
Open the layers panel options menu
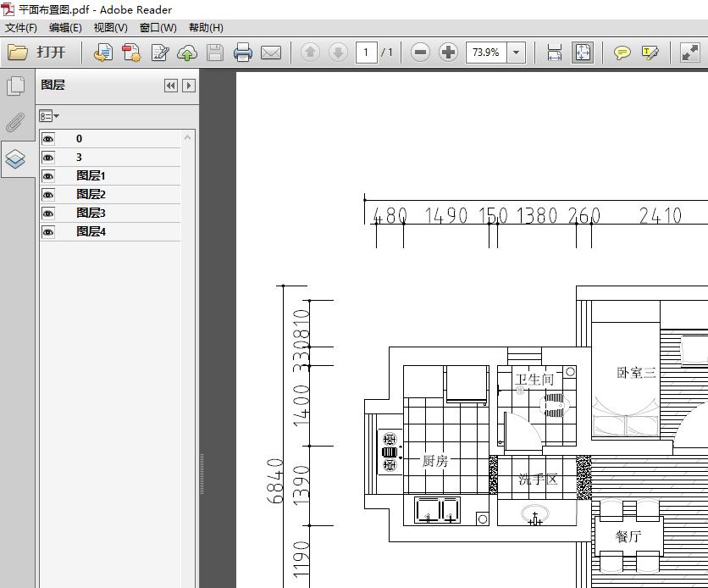click(x=49, y=116)
